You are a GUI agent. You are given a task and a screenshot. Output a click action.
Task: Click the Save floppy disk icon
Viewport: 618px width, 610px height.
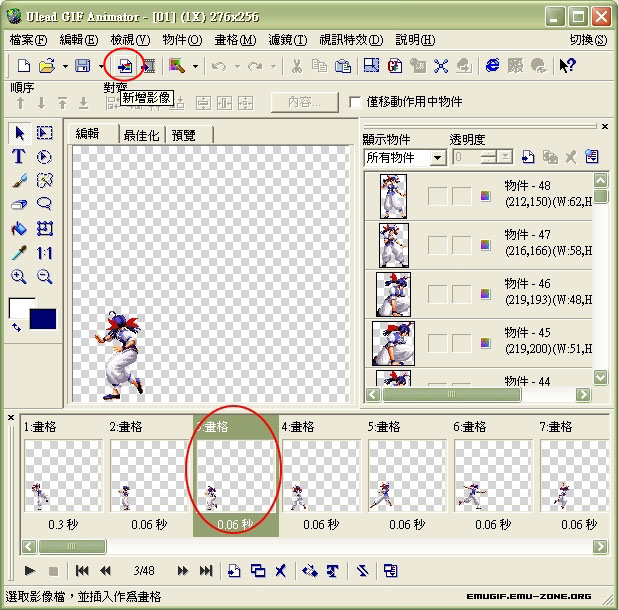coord(83,65)
